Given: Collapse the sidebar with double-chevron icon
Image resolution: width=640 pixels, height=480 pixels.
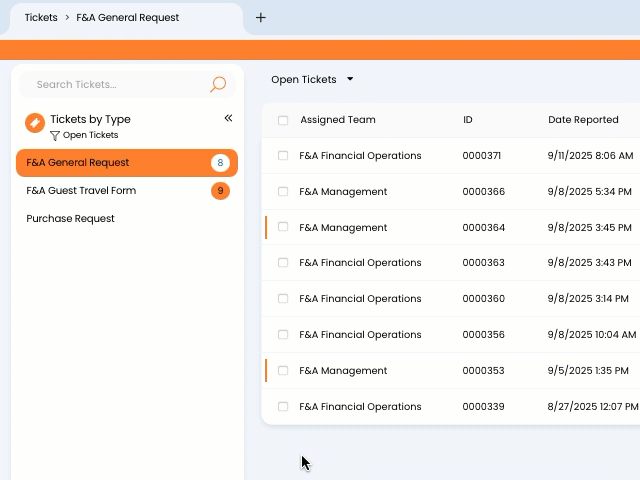Looking at the screenshot, I should click(228, 118).
